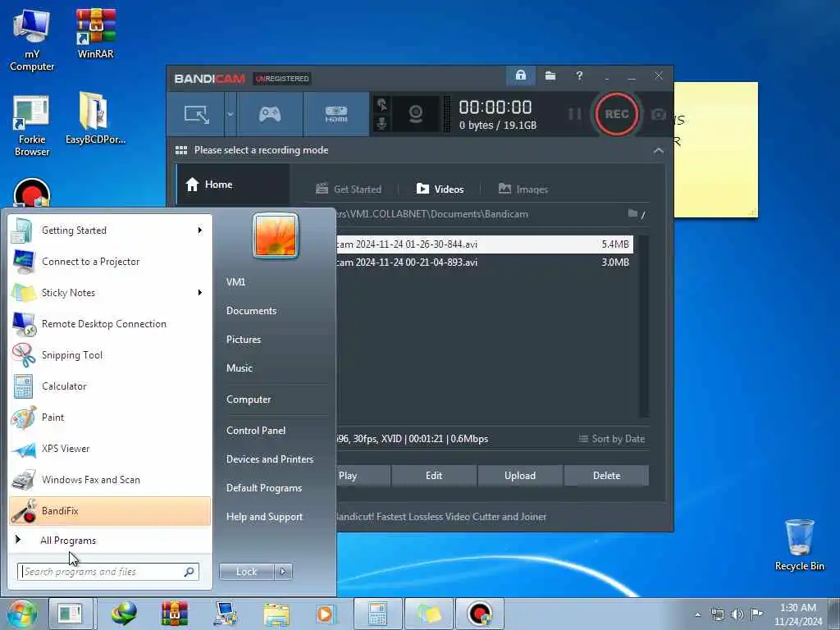Take a screenshot with camera icon

[x=659, y=114]
